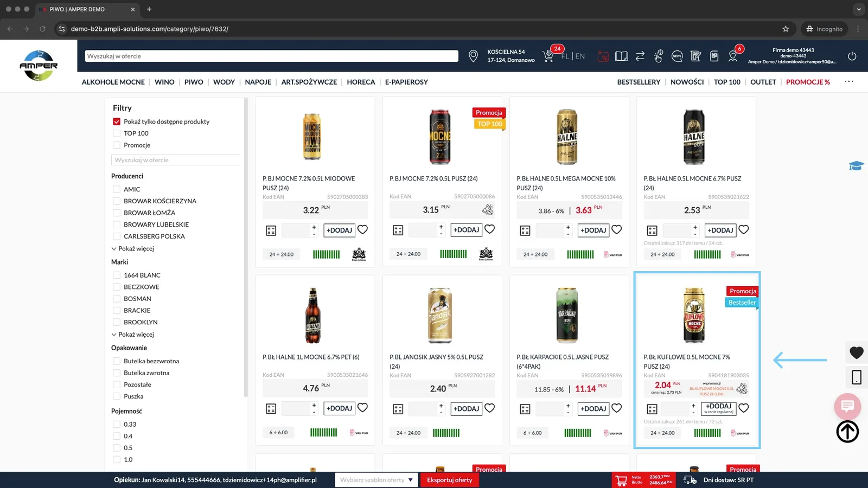Screen dimensions: 868x488
Task: Tick the Promocje filter checkbox
Action: click(117, 145)
